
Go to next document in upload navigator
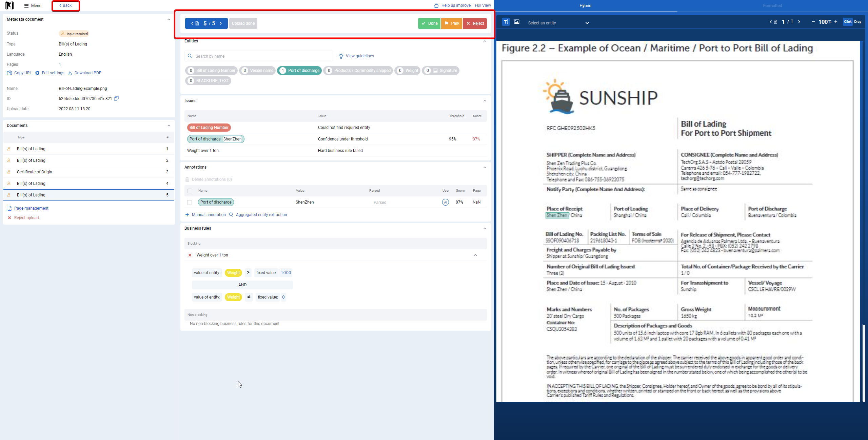tap(221, 23)
